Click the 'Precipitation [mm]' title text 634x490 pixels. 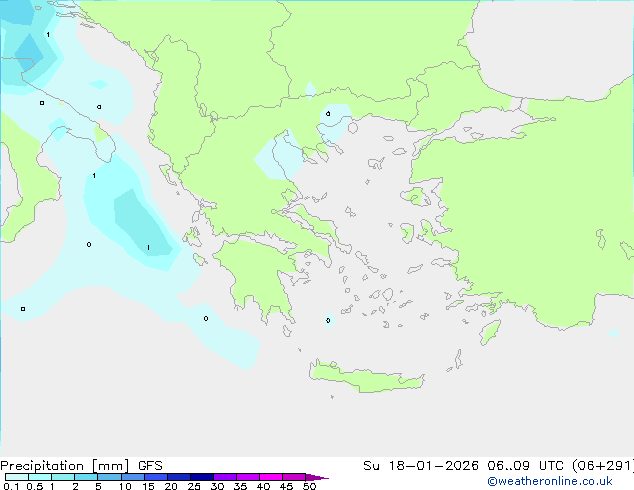(65, 466)
